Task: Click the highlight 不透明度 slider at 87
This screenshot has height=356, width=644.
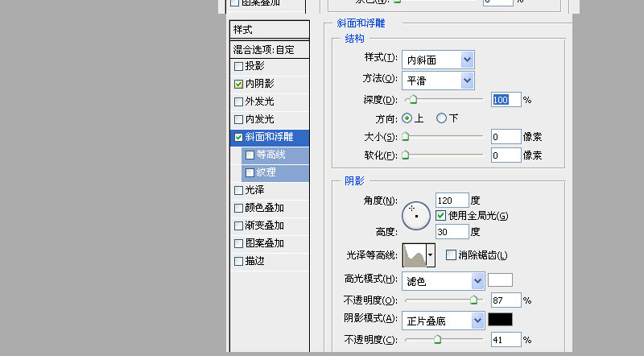Action: coord(473,300)
